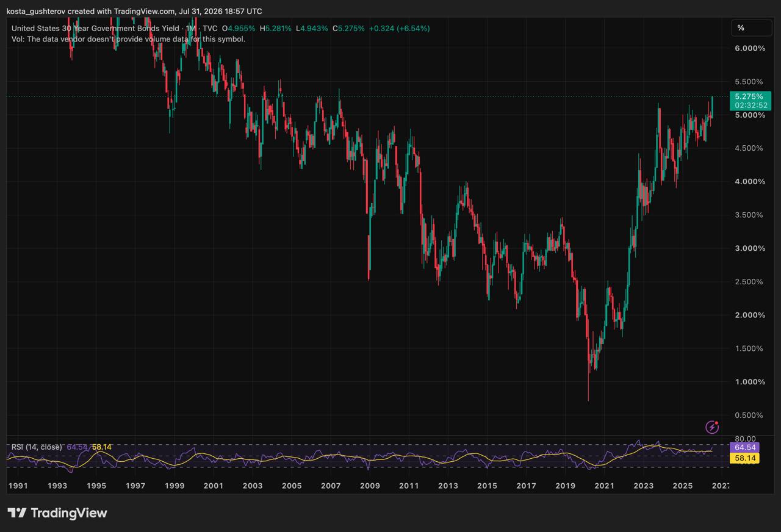The image size is (781, 532).
Task: Click the 1997 label on time axis
Action: pos(135,486)
